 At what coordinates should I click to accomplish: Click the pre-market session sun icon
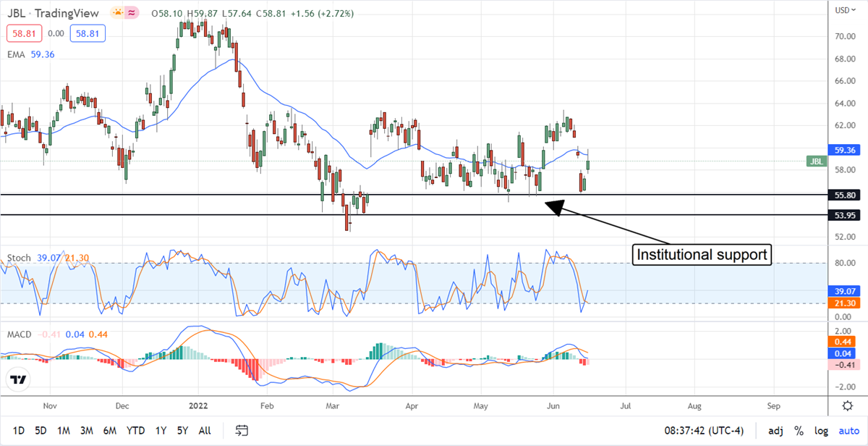coord(116,12)
